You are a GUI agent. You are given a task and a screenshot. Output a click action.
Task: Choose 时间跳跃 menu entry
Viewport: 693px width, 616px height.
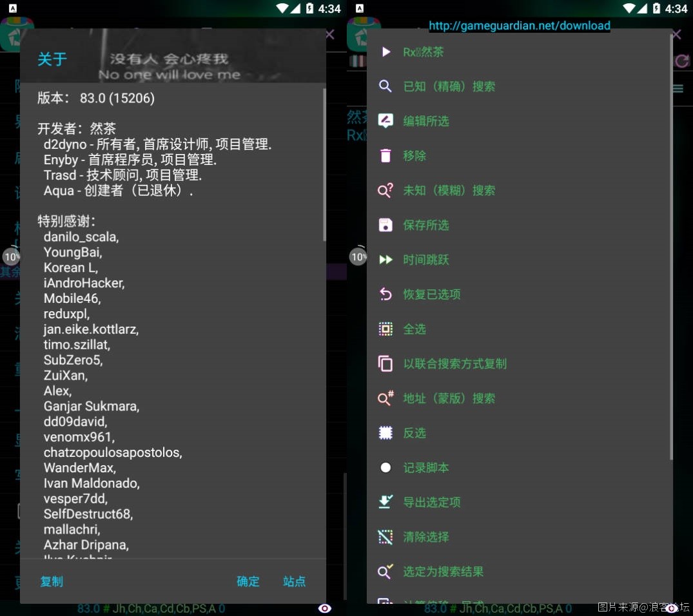(426, 260)
